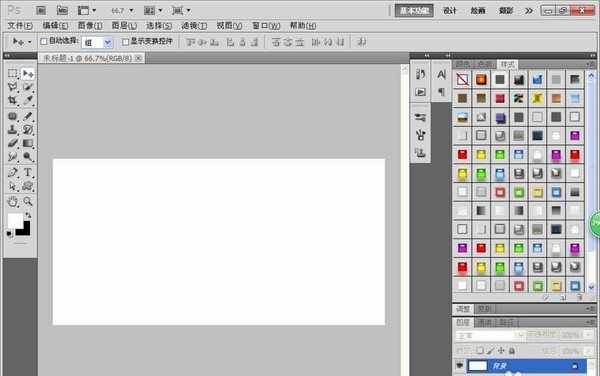Select the Pen tool
The width and height of the screenshot is (600, 376).
coord(13,173)
